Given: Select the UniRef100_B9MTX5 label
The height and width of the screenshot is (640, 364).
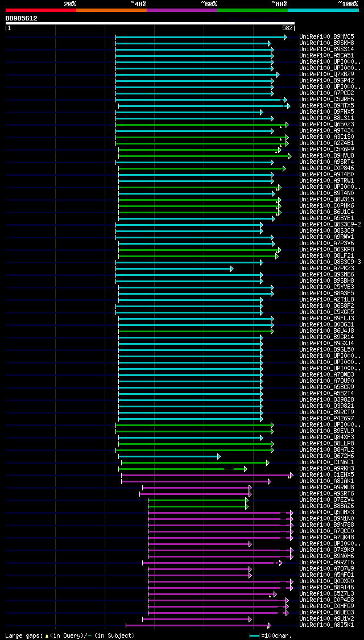Looking at the screenshot, I should (x=326, y=106).
